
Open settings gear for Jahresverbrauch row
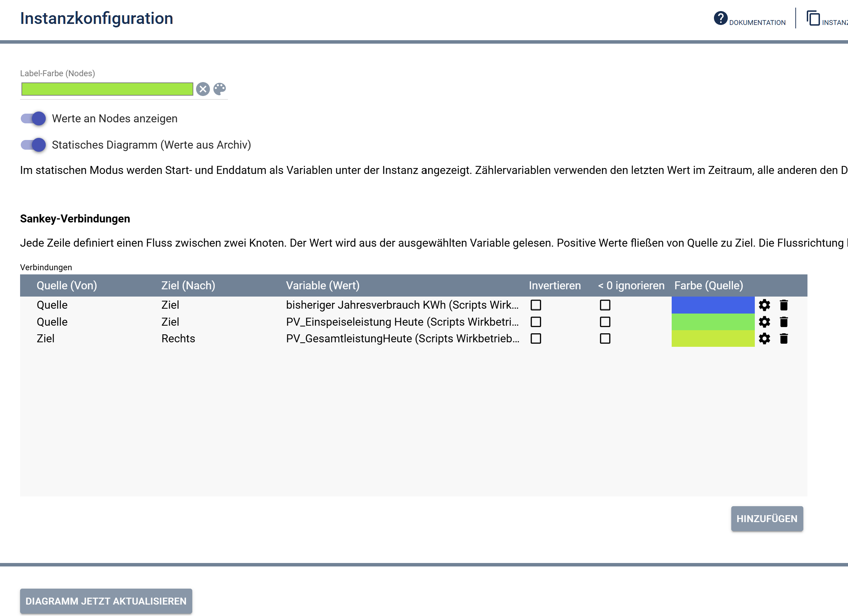764,305
